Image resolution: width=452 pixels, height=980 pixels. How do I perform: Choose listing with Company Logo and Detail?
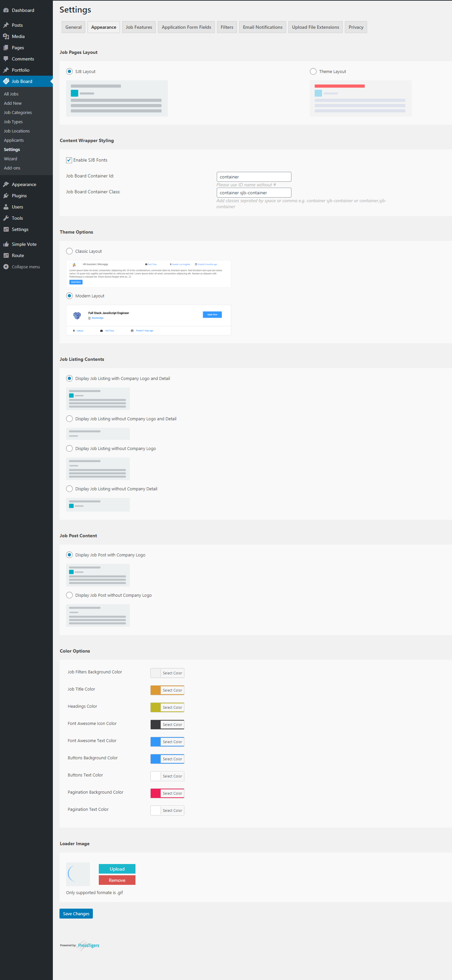click(69, 379)
